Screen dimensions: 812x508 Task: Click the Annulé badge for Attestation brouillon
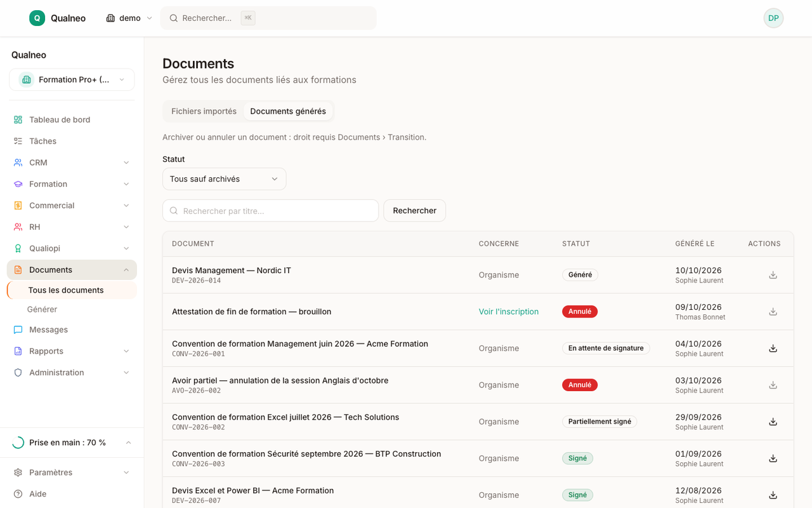click(x=580, y=312)
